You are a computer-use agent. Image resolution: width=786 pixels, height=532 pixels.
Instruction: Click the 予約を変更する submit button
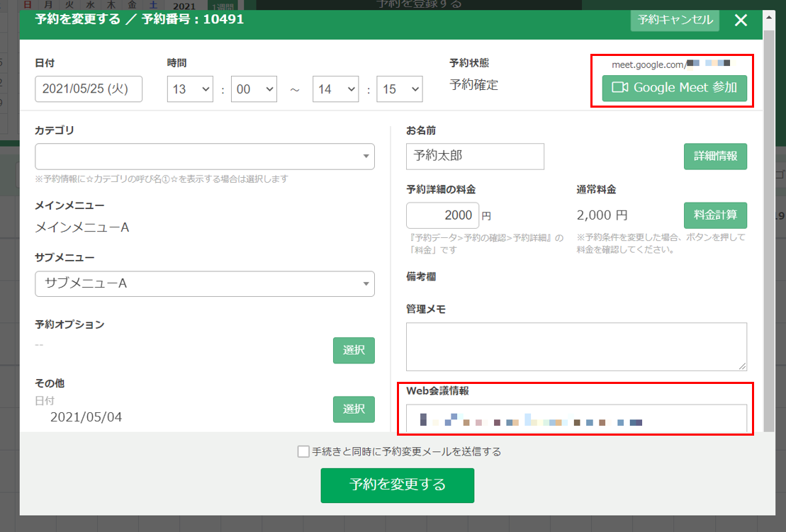coord(398,485)
